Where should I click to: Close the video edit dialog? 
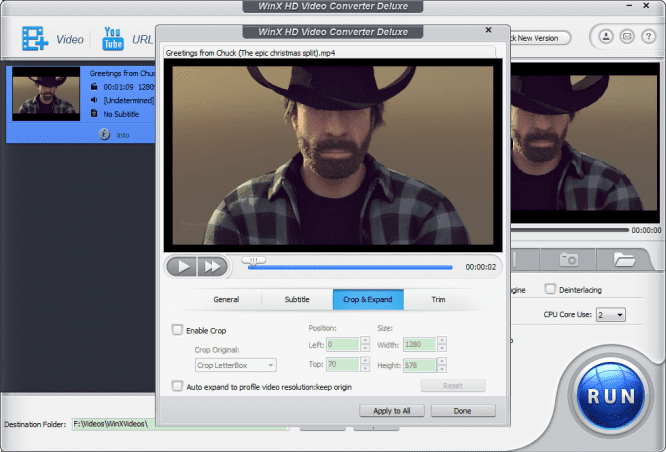488,30
